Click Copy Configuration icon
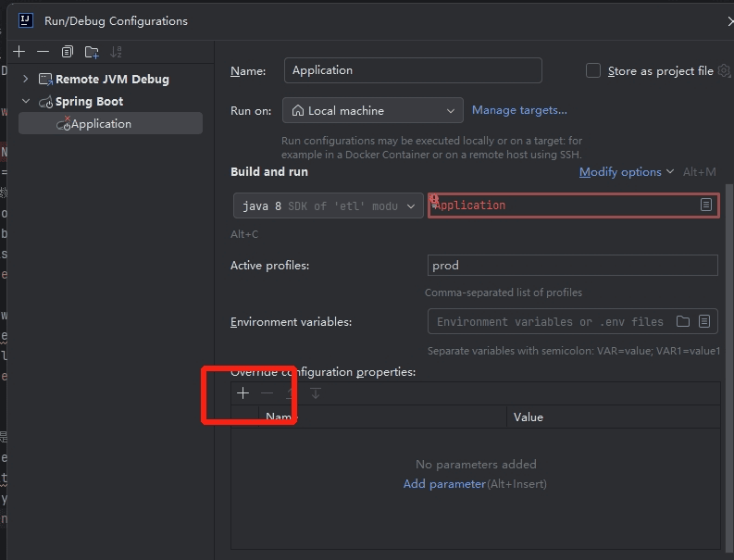Image resolution: width=734 pixels, height=560 pixels. point(68,52)
